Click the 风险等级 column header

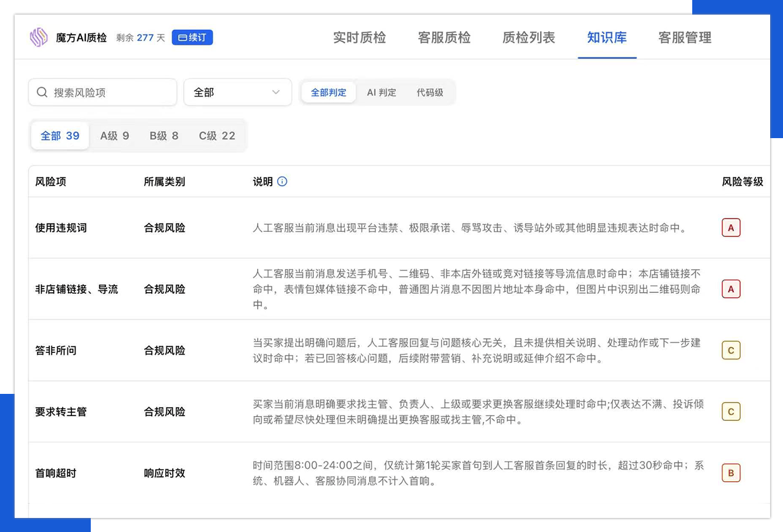[743, 181]
